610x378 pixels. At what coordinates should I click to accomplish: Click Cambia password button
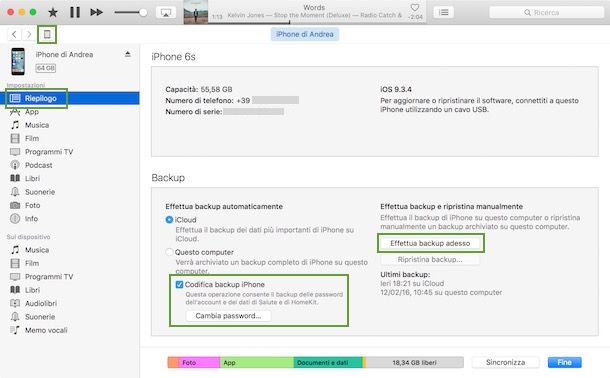coord(228,316)
